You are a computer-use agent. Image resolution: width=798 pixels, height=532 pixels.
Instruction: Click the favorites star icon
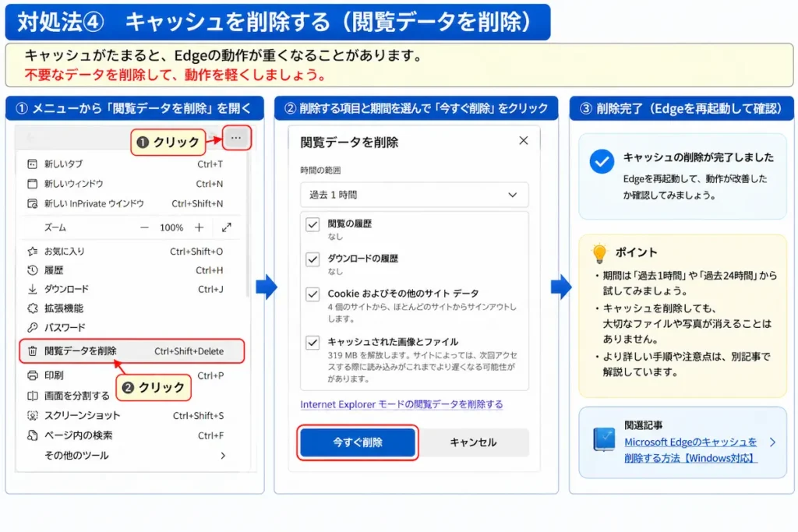(x=32, y=252)
